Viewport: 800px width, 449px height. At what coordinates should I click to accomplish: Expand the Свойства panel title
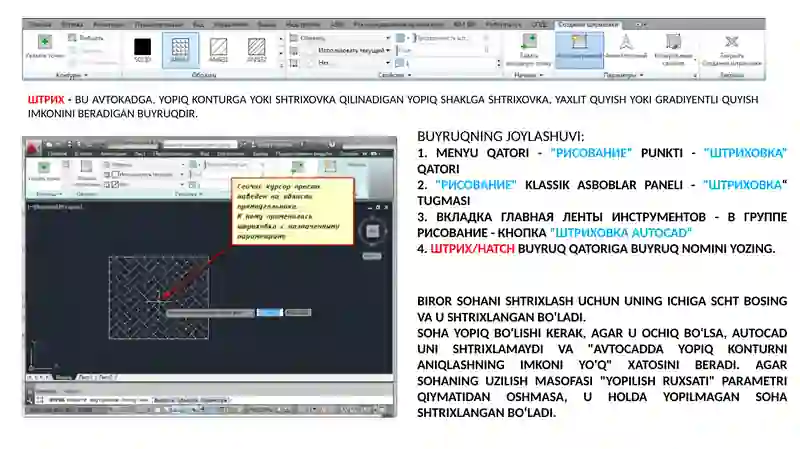coord(394,75)
